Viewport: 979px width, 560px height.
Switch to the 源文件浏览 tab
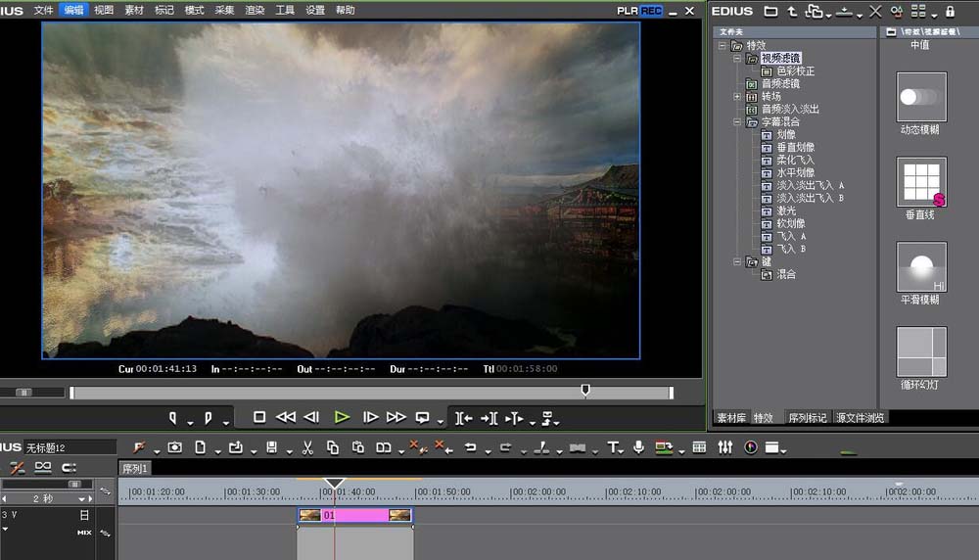(860, 418)
